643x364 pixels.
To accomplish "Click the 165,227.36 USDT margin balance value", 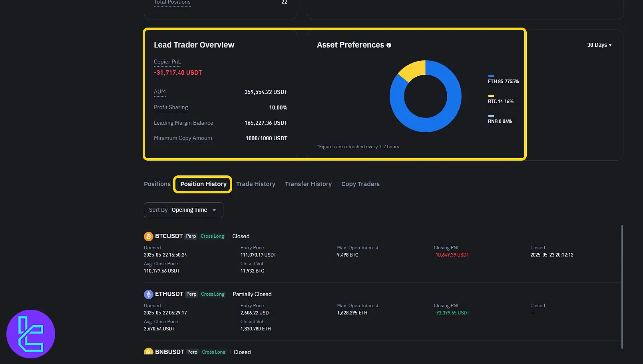I will 266,123.
